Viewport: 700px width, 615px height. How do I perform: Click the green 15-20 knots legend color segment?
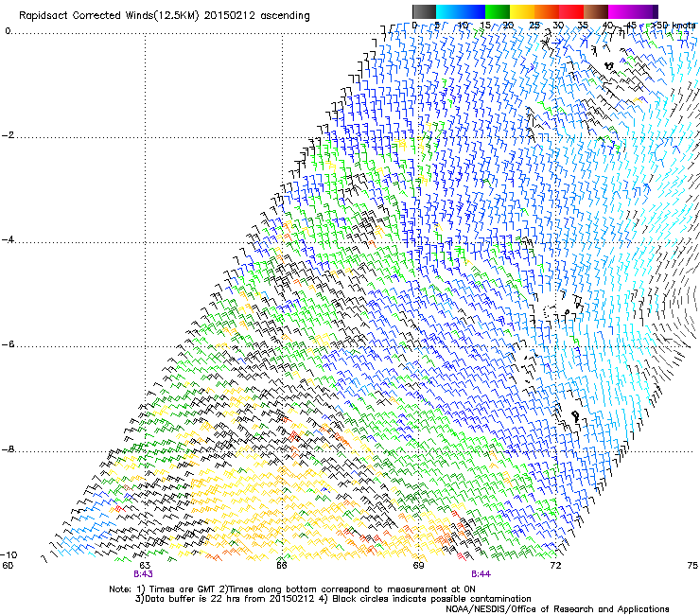pos(498,11)
